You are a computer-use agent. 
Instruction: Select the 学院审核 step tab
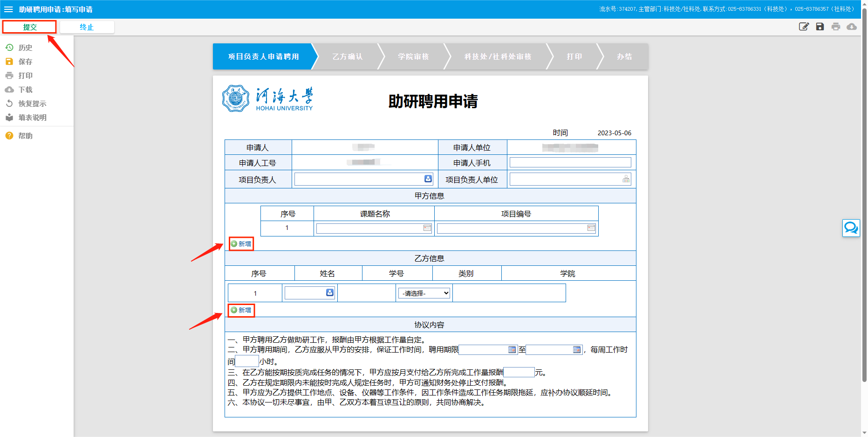[413, 56]
